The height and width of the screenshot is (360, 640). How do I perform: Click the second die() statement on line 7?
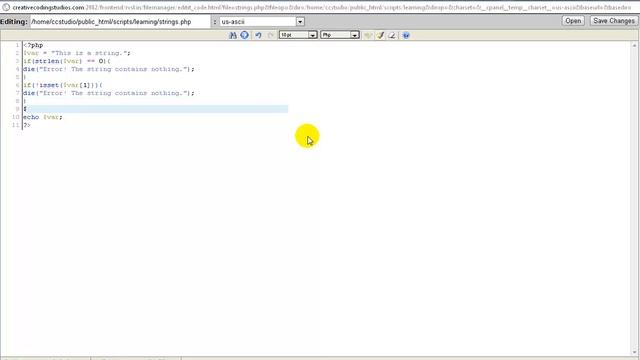(x=109, y=93)
